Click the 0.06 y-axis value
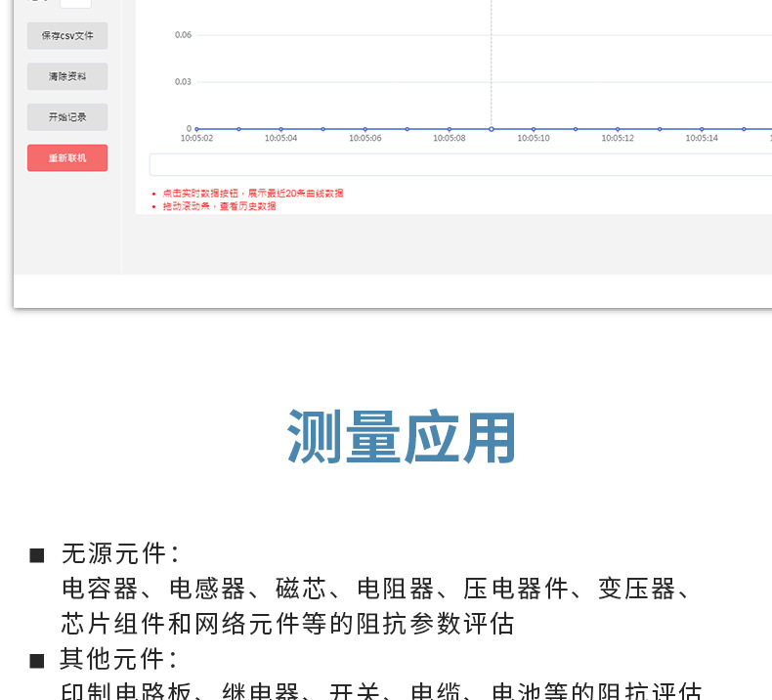The image size is (772, 700). [x=183, y=35]
